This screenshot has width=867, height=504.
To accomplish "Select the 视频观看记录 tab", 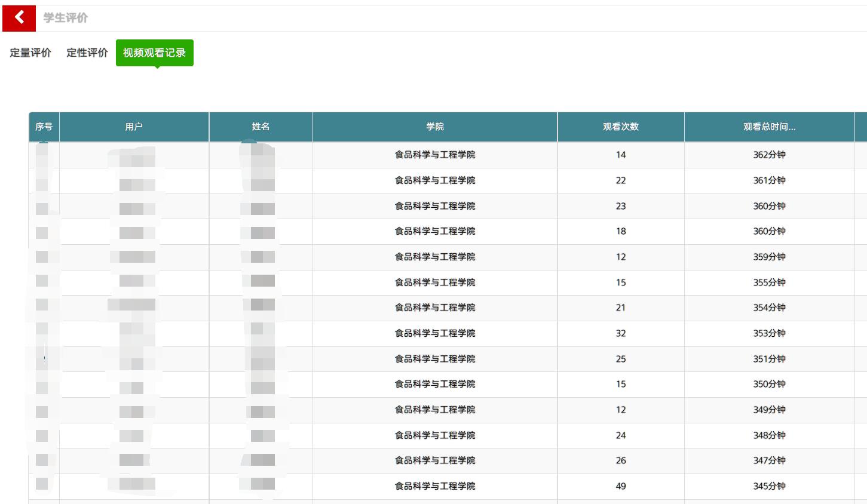I will click(x=154, y=53).
